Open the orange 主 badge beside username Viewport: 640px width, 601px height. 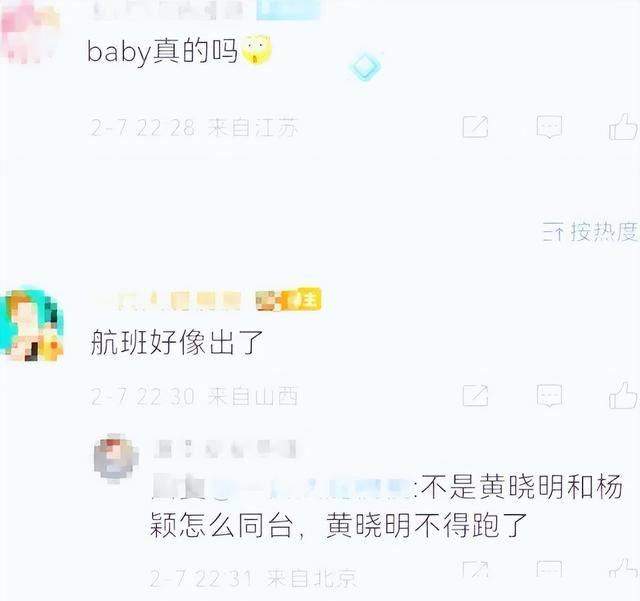click(x=304, y=300)
